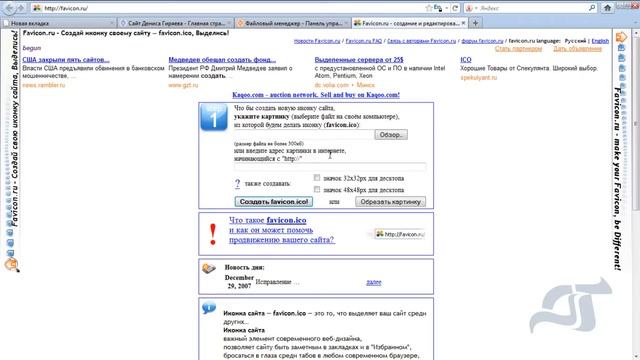Click the favicon site identity icon in address bar

(x=37, y=8)
